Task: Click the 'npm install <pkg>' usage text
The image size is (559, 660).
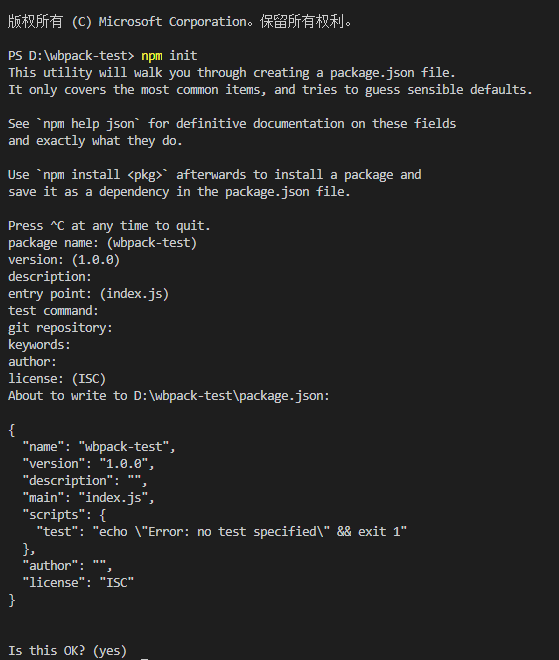Action: click(x=102, y=175)
